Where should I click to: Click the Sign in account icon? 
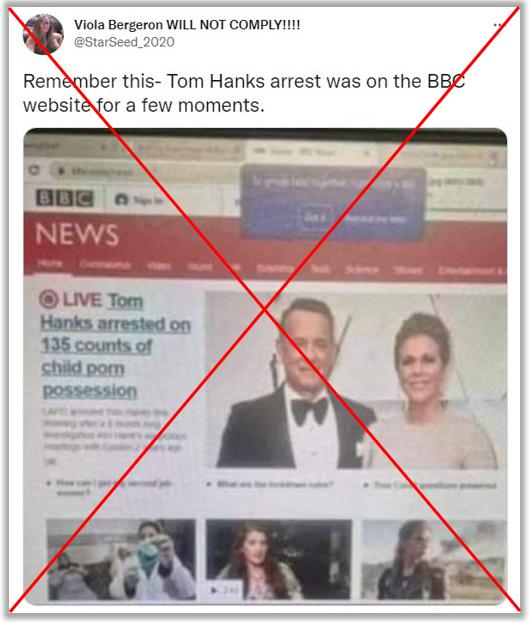click(121, 200)
